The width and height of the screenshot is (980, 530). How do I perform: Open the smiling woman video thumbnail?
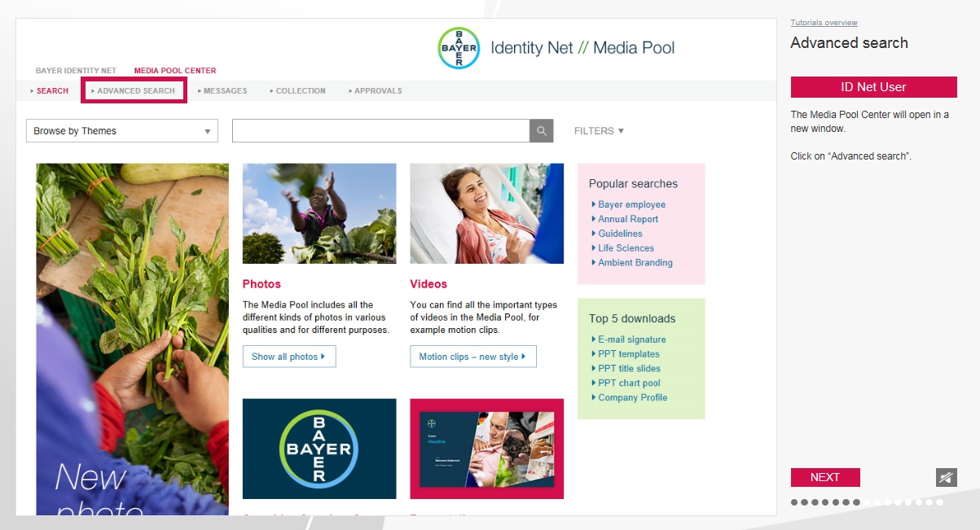(487, 213)
